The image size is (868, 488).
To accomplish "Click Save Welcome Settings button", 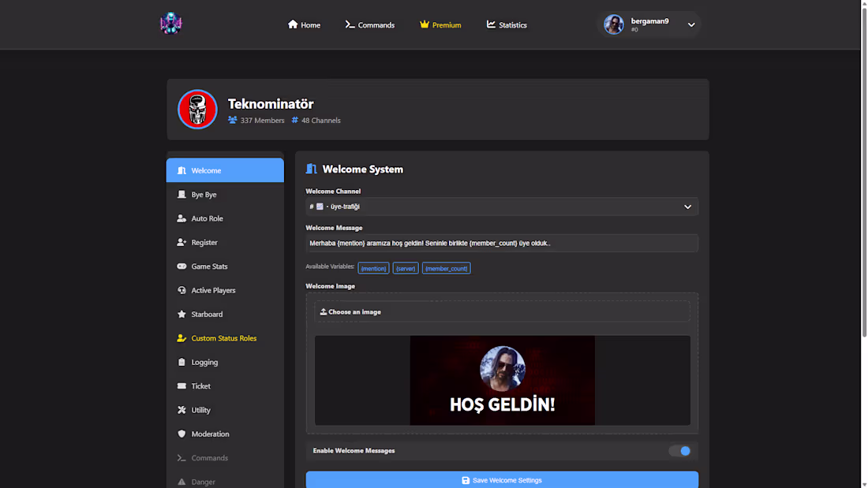I will (502, 479).
